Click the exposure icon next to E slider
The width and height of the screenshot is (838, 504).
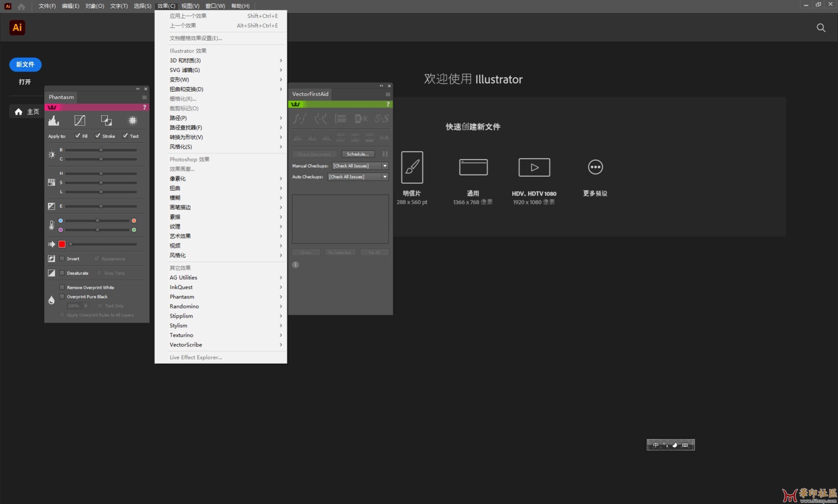click(x=52, y=206)
